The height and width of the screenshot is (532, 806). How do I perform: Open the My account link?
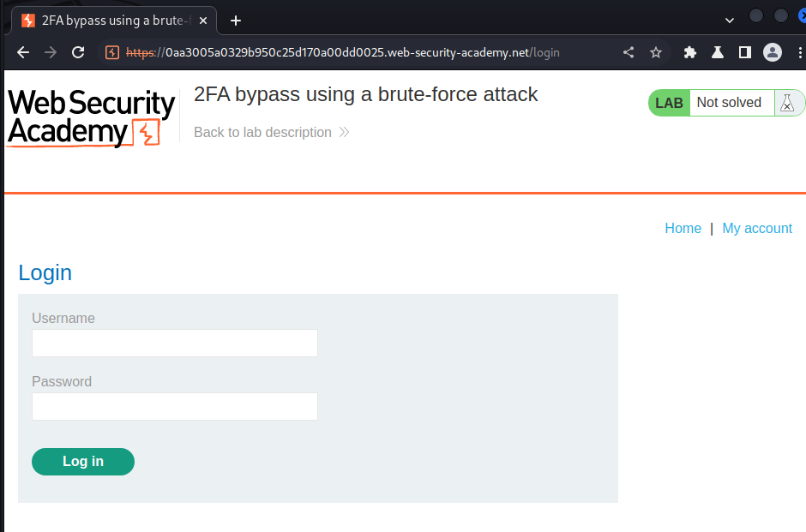pyautogui.click(x=757, y=229)
